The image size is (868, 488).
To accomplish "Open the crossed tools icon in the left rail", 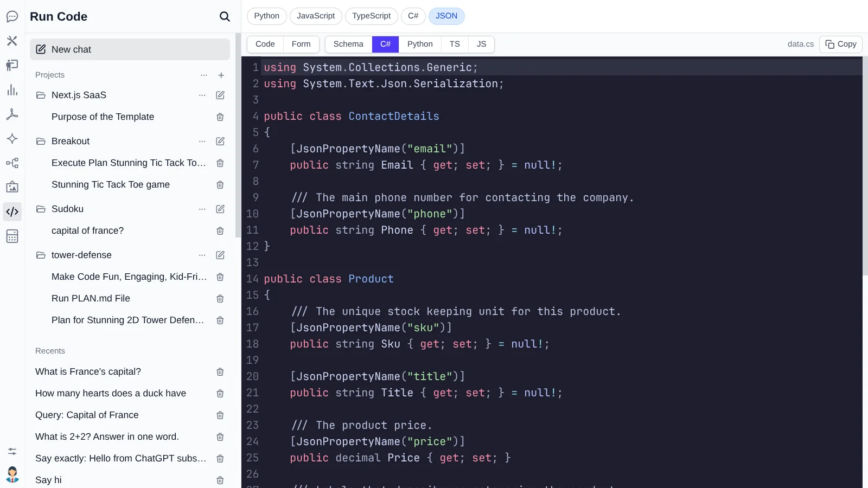I will pos(12,41).
